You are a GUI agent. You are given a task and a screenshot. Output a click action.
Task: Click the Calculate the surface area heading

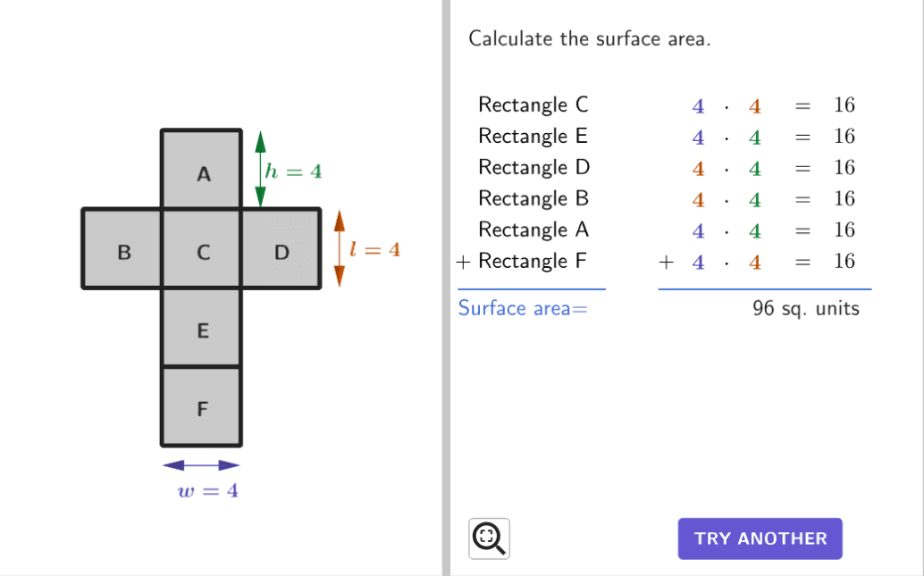tap(589, 39)
